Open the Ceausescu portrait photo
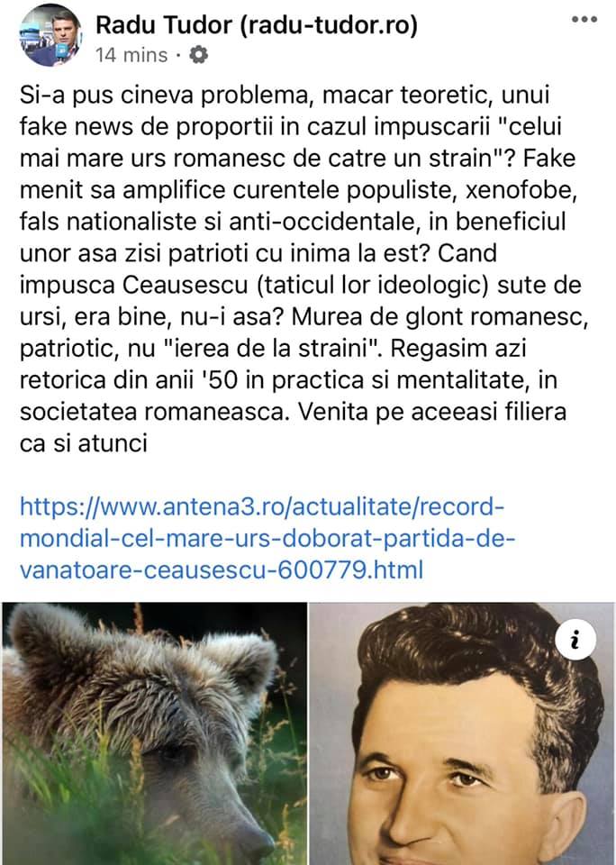This screenshot has height=865, width=616. (462, 733)
